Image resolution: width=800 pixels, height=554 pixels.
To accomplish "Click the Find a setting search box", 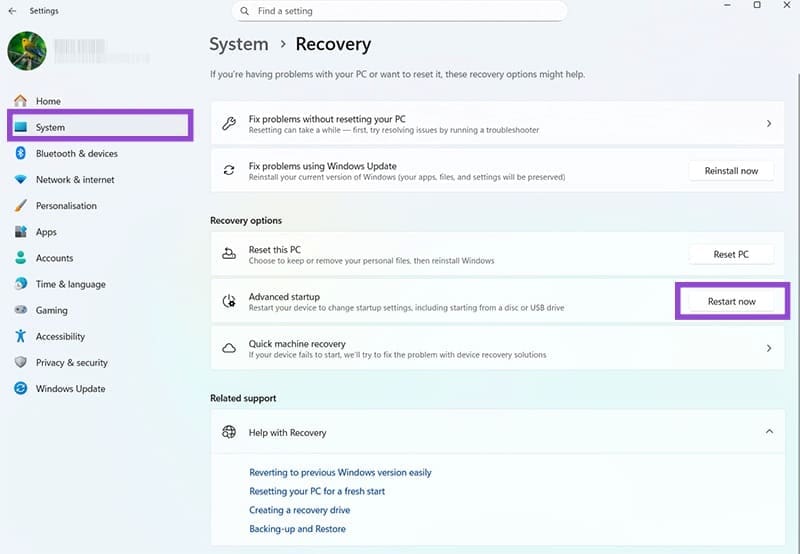I will 399,11.
